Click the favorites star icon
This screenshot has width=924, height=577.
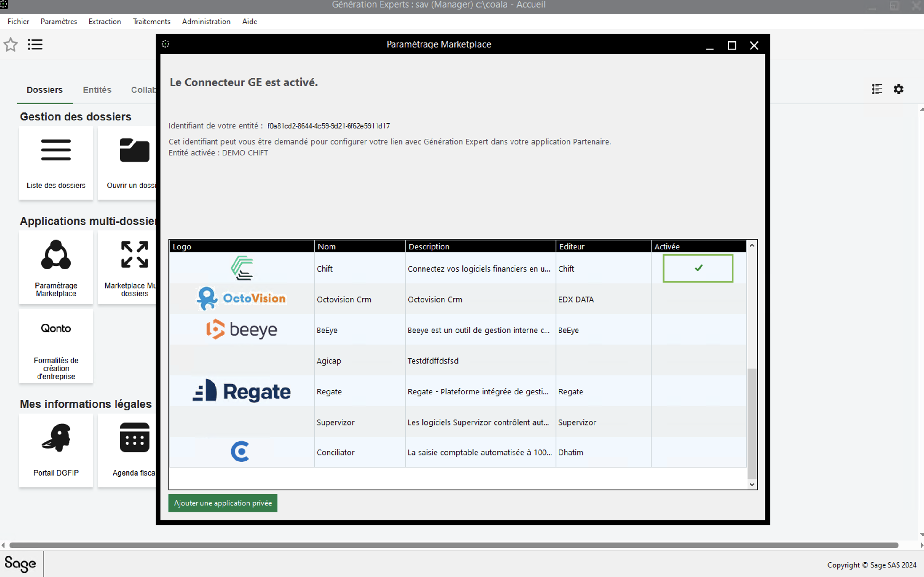[x=11, y=45]
